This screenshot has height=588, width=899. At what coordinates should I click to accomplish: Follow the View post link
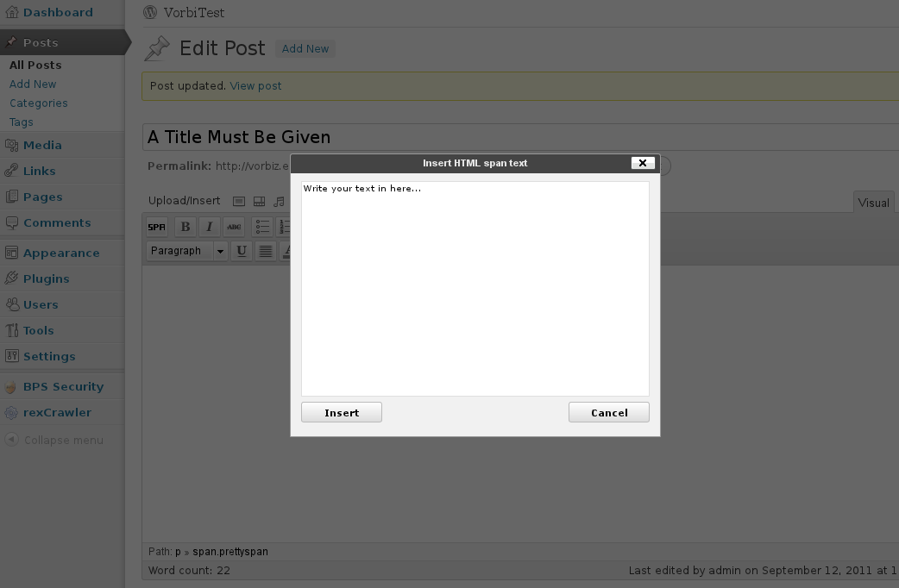[255, 86]
